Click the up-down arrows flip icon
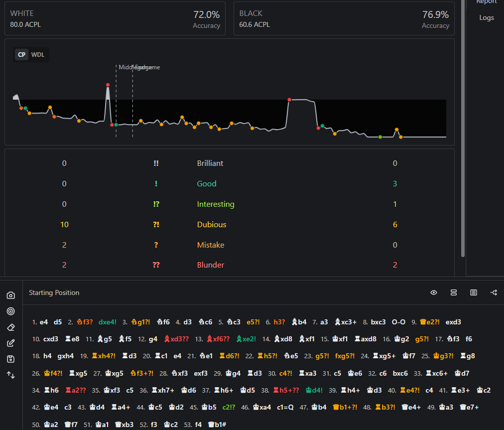The height and width of the screenshot is (430, 504). pyautogui.click(x=10, y=375)
